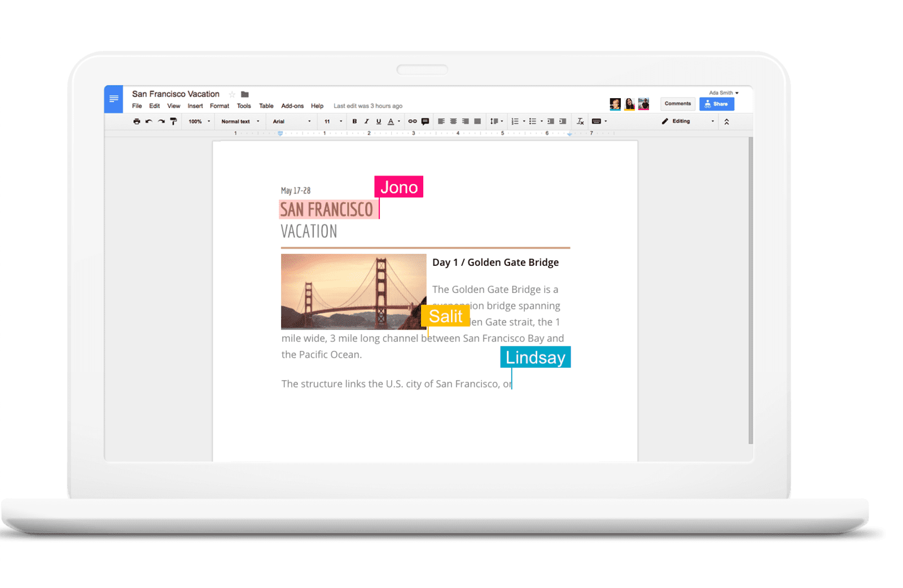The height and width of the screenshot is (588, 903).
Task: Click the Golden Gate Bridge image
Action: click(353, 291)
